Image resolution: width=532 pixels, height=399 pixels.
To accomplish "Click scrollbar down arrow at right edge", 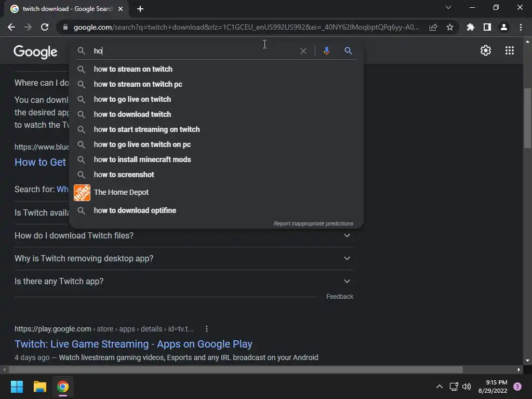I will 527,361.
